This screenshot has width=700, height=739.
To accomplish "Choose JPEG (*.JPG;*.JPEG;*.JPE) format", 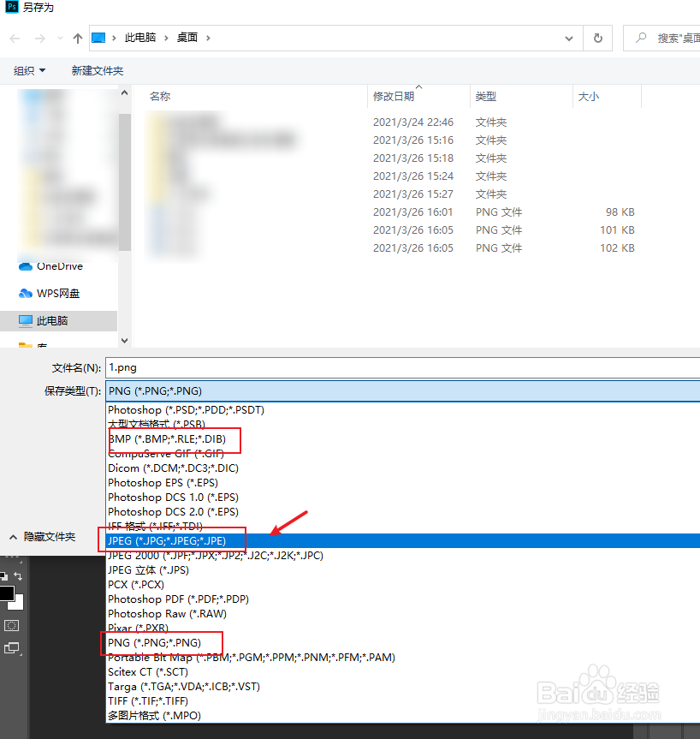I will (403, 541).
